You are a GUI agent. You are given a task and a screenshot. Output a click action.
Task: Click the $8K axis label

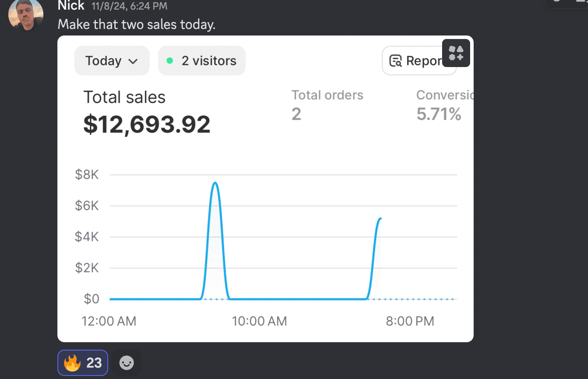click(87, 175)
